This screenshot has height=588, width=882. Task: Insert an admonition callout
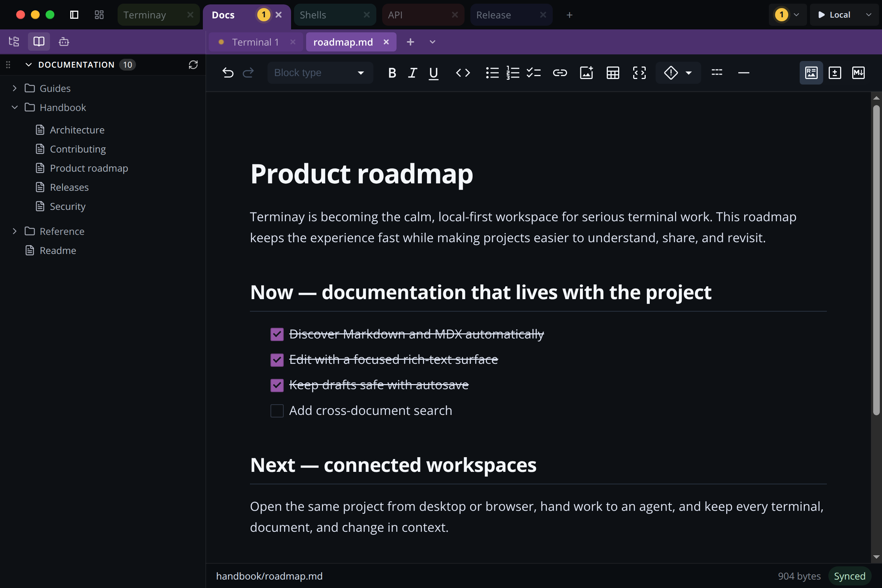pos(671,73)
